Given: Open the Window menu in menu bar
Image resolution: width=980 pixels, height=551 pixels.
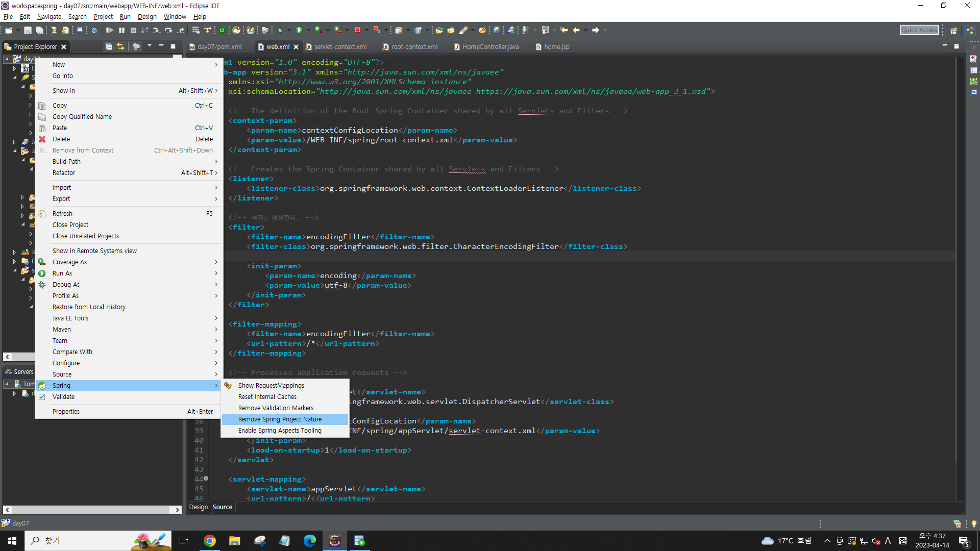Looking at the screenshot, I should click(175, 17).
